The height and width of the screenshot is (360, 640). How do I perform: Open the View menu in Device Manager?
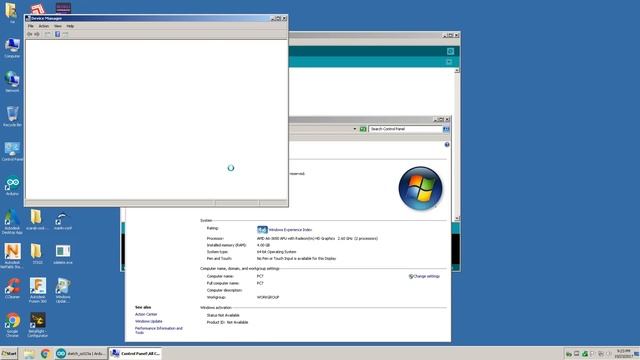click(x=58, y=26)
